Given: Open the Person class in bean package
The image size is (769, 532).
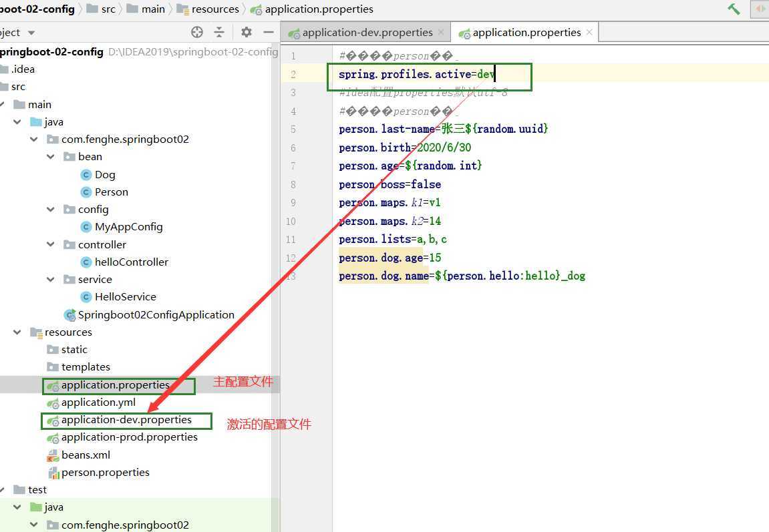Looking at the screenshot, I should [111, 192].
